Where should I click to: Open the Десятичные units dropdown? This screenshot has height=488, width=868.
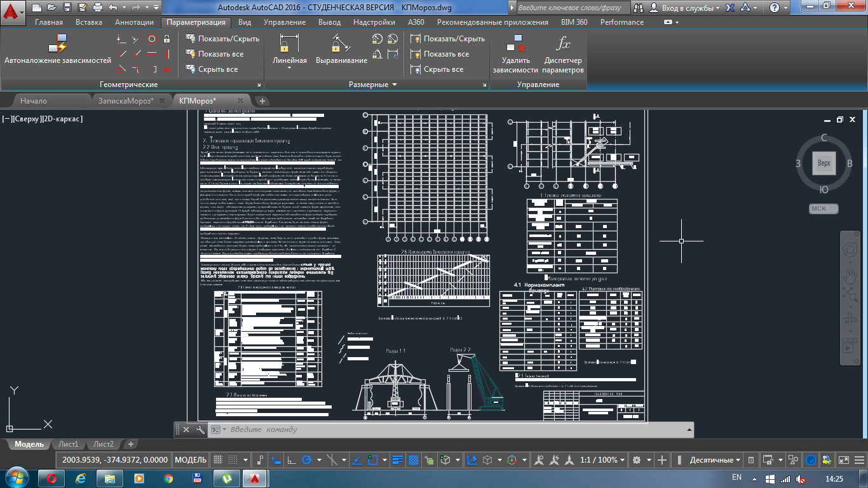pos(715,460)
